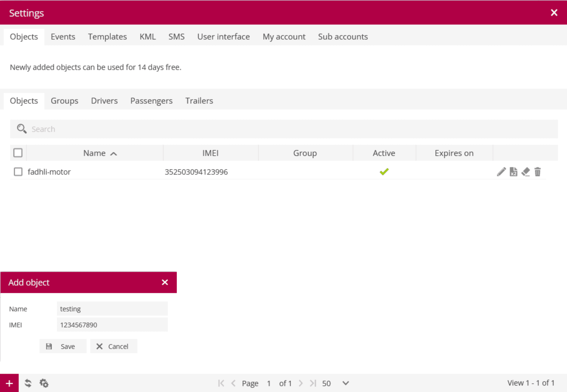This screenshot has width=567, height=392.
Task: Open the Templates tab
Action: (x=107, y=37)
